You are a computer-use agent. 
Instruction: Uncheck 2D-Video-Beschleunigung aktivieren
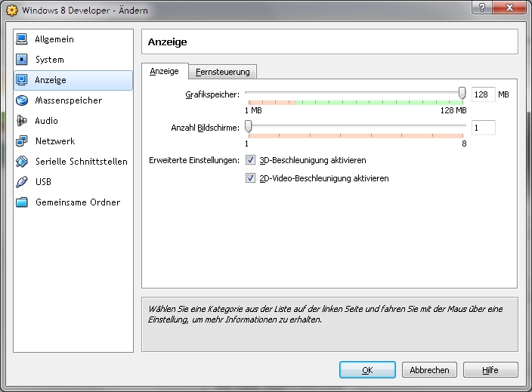coord(250,177)
